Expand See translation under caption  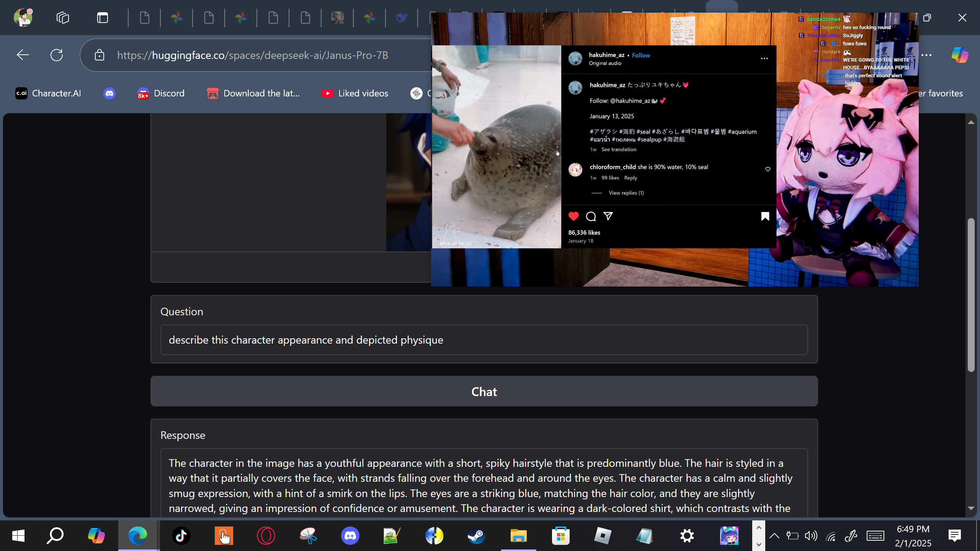coord(619,150)
